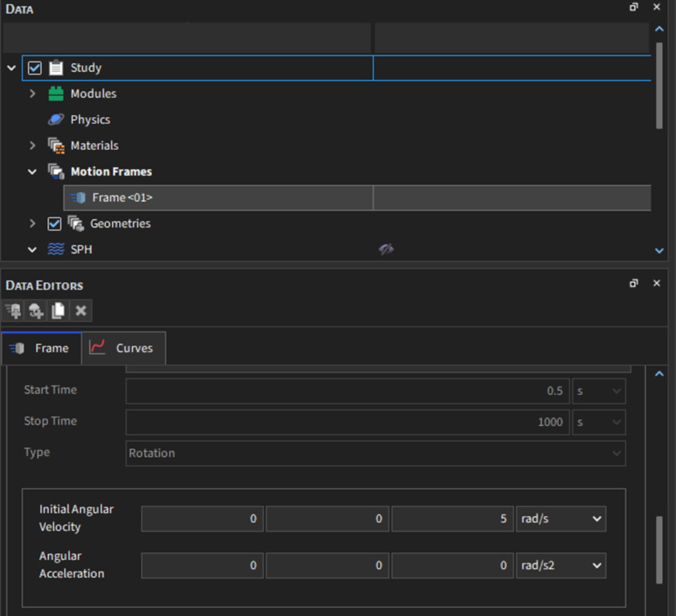
Task: Open the rad/s unit dropdown
Action: (560, 519)
